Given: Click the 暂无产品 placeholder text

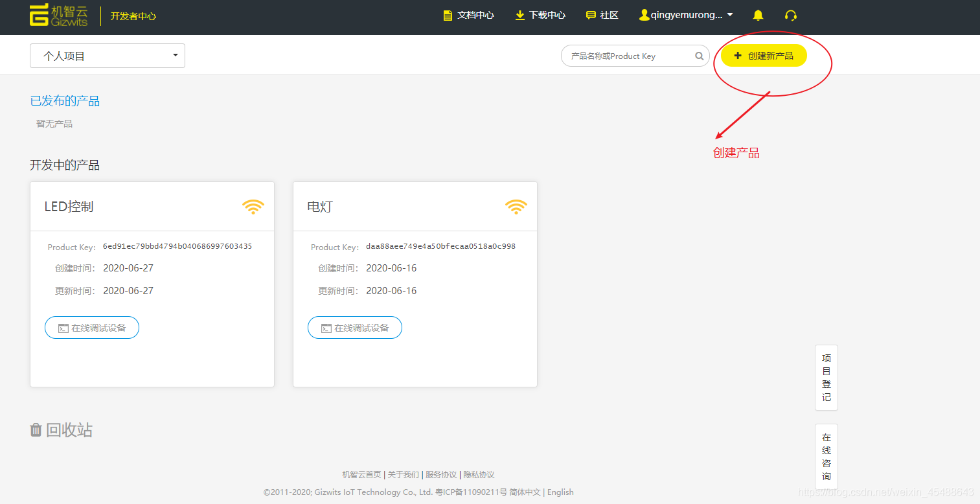Looking at the screenshot, I should [x=54, y=124].
